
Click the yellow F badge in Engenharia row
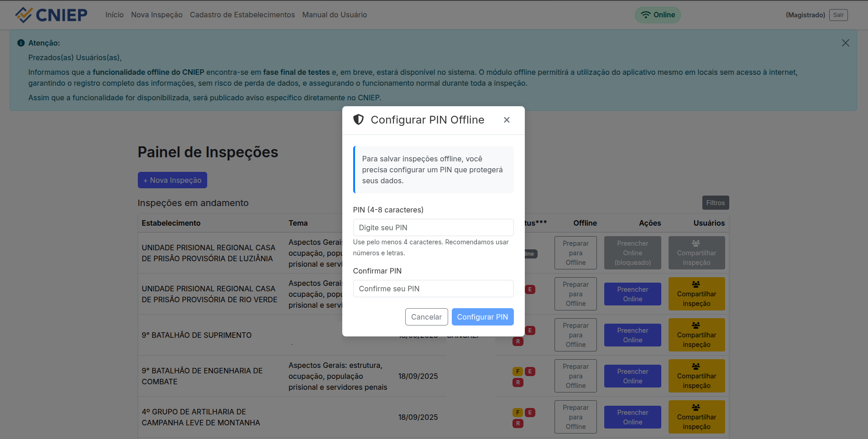click(518, 372)
